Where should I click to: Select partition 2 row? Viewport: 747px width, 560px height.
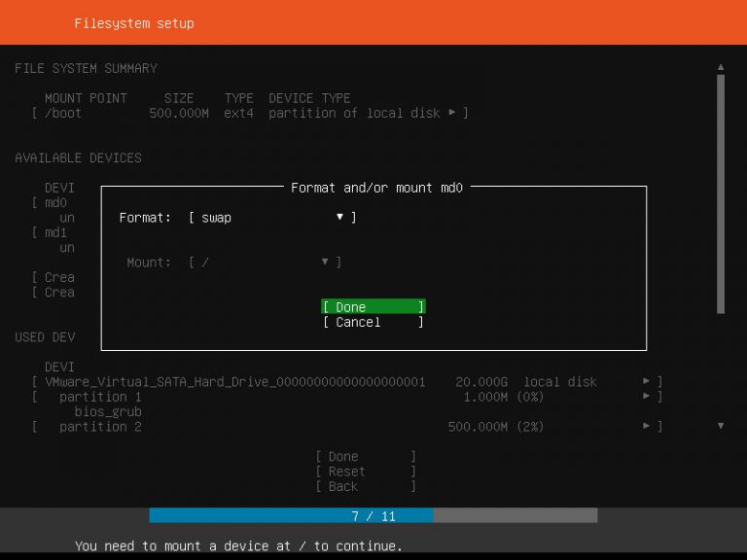click(x=347, y=427)
